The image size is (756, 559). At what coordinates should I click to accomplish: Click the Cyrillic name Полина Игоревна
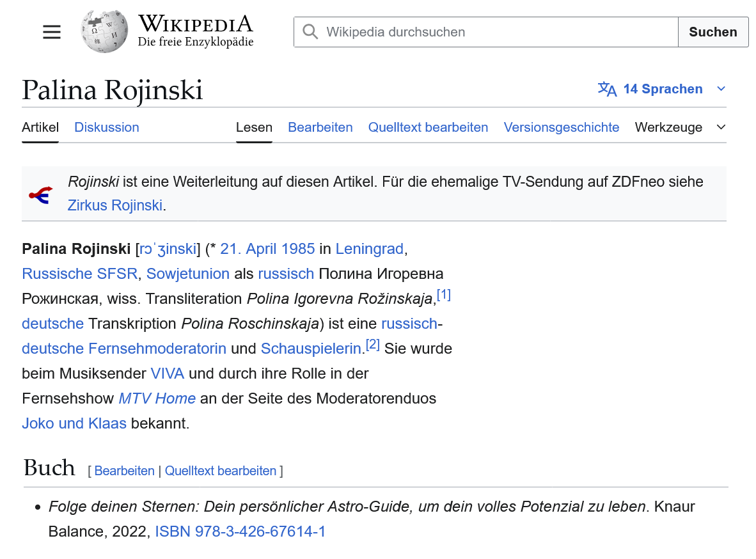381,274
